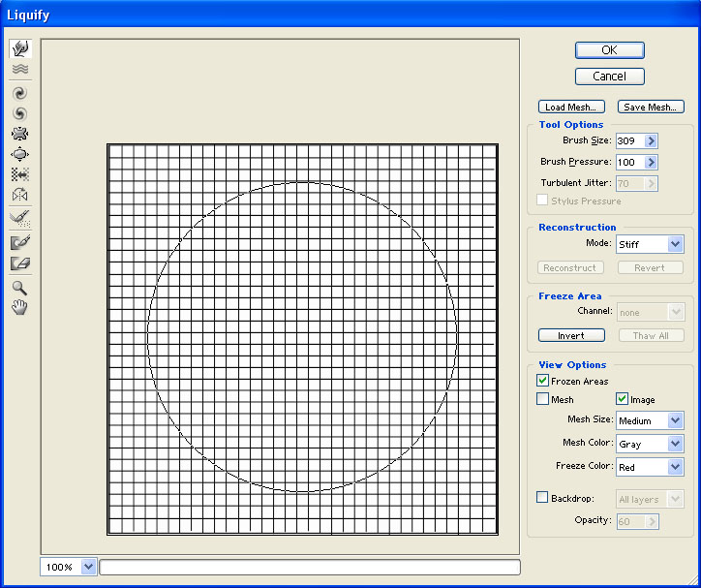
Task: Open the Reconstruction Mode dropdown
Action: coord(650,244)
